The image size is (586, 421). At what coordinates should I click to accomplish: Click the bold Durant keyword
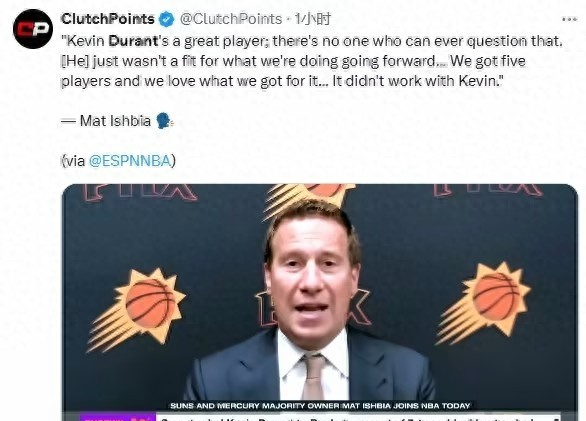[133, 41]
